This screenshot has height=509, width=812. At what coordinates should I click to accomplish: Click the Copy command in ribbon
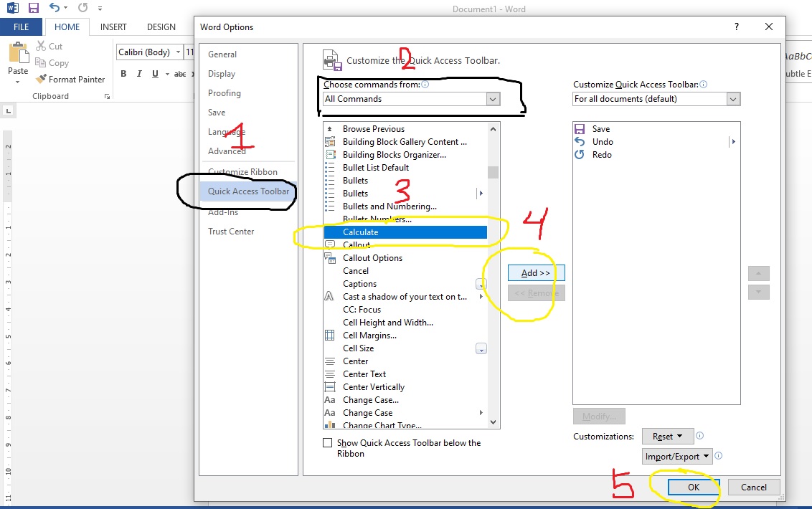[x=52, y=62]
